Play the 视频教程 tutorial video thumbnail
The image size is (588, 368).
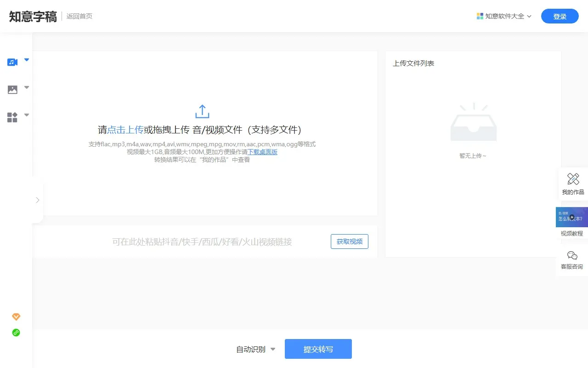coord(571,217)
